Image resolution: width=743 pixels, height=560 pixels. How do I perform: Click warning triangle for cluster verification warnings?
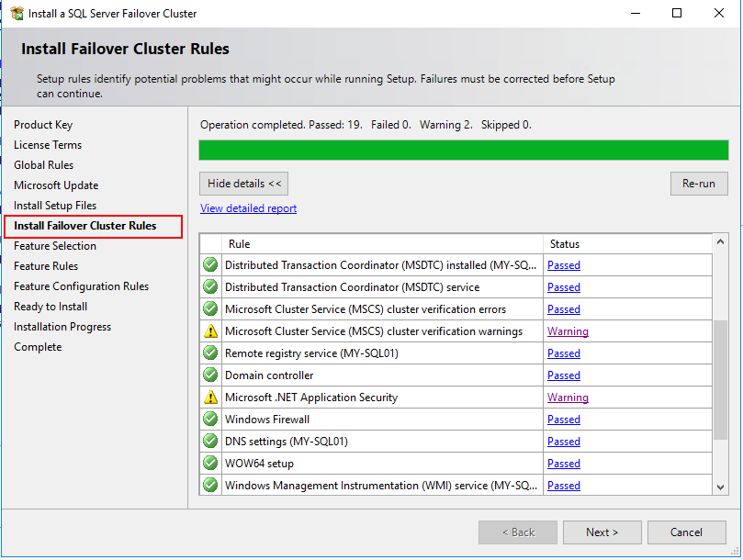[x=210, y=331]
